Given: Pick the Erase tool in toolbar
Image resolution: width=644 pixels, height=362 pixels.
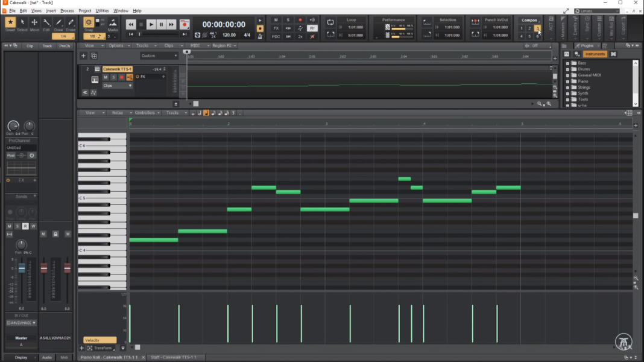Looking at the screenshot, I should 71,24.
